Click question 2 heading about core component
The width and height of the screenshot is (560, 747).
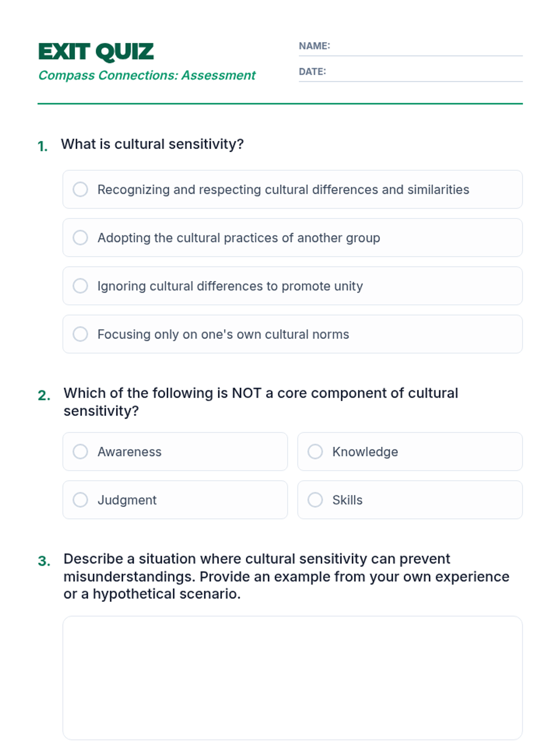pyautogui.click(x=261, y=402)
